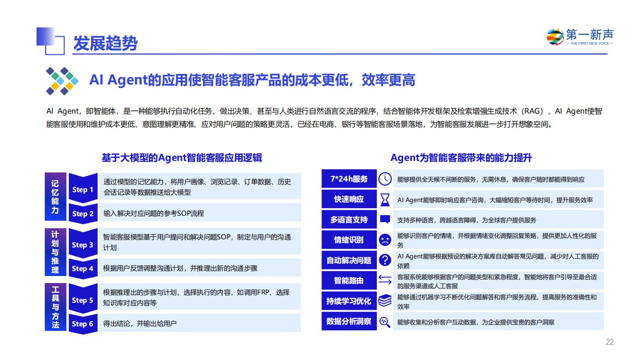The image size is (644, 362).
Task: Click the colorful diamond pattern icon beside the headline
Action: coord(62,80)
